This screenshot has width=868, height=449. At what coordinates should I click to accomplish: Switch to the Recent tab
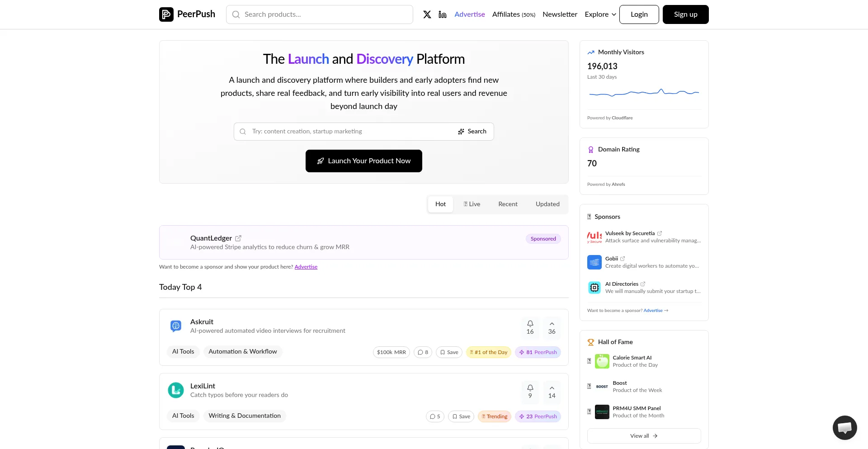coord(508,204)
